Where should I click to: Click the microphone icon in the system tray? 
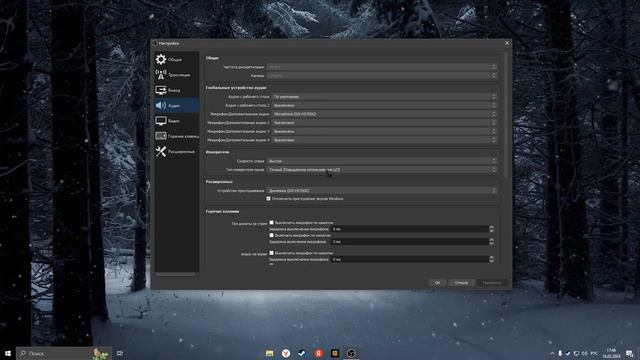click(x=560, y=353)
